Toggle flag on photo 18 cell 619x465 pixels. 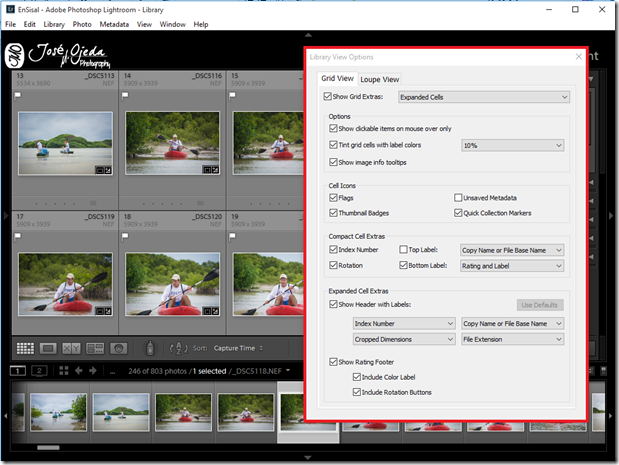[125, 236]
